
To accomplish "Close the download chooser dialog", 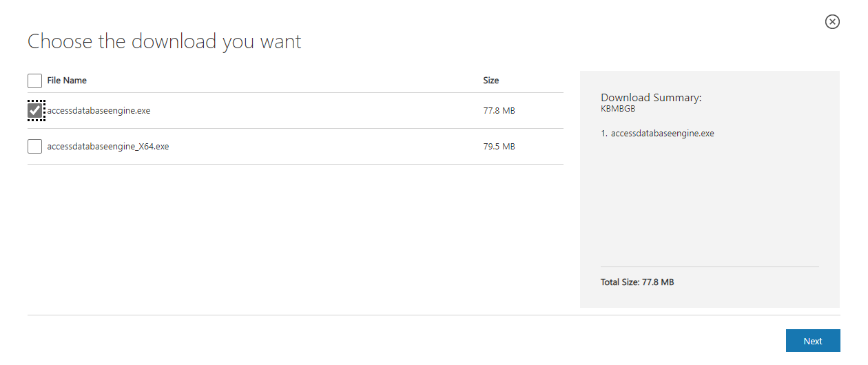I will click(x=832, y=22).
